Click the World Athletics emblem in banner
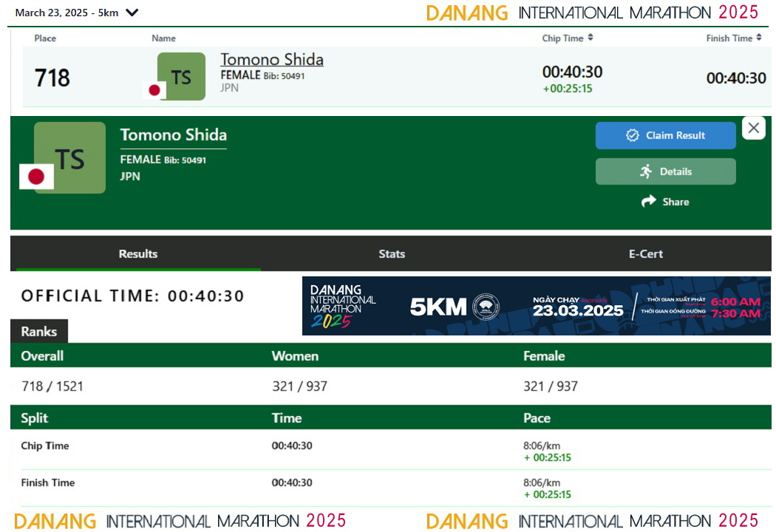The image size is (776, 532). pos(486,307)
